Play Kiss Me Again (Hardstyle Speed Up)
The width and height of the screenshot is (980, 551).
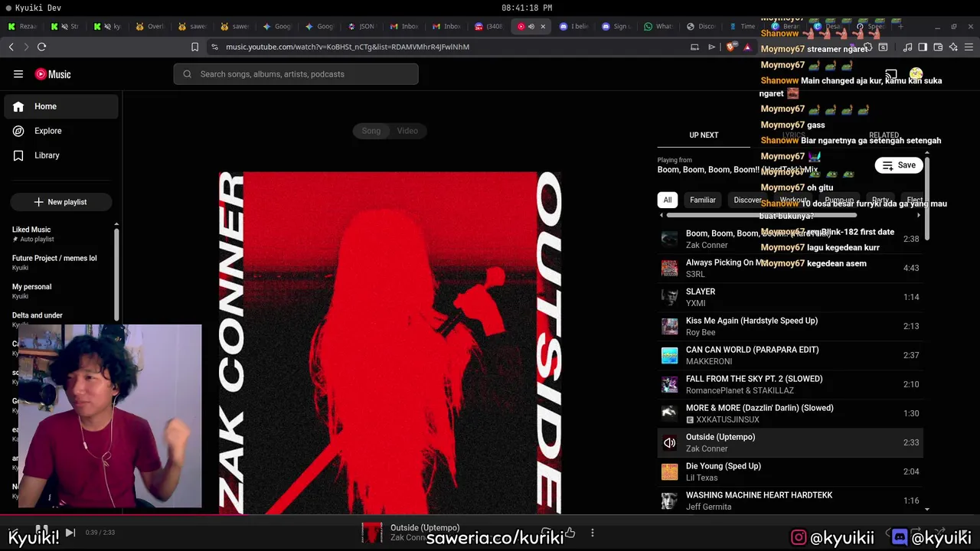[790, 326]
